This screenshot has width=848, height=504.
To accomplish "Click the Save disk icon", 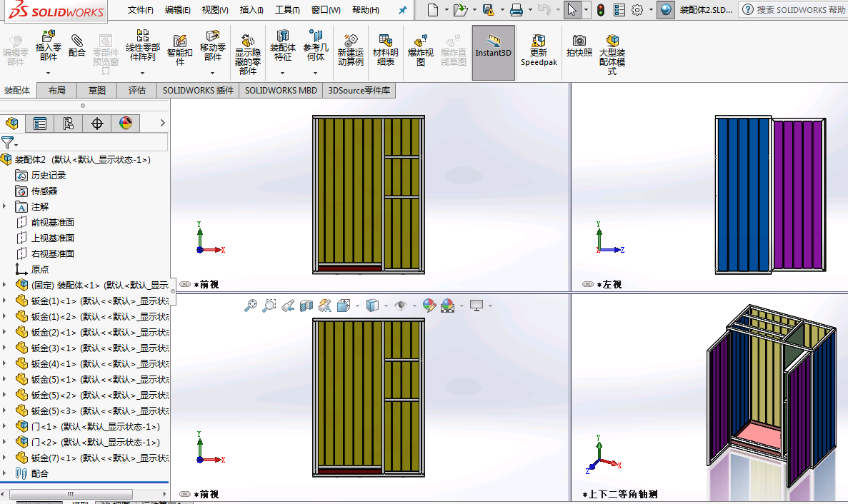I will pyautogui.click(x=489, y=10).
